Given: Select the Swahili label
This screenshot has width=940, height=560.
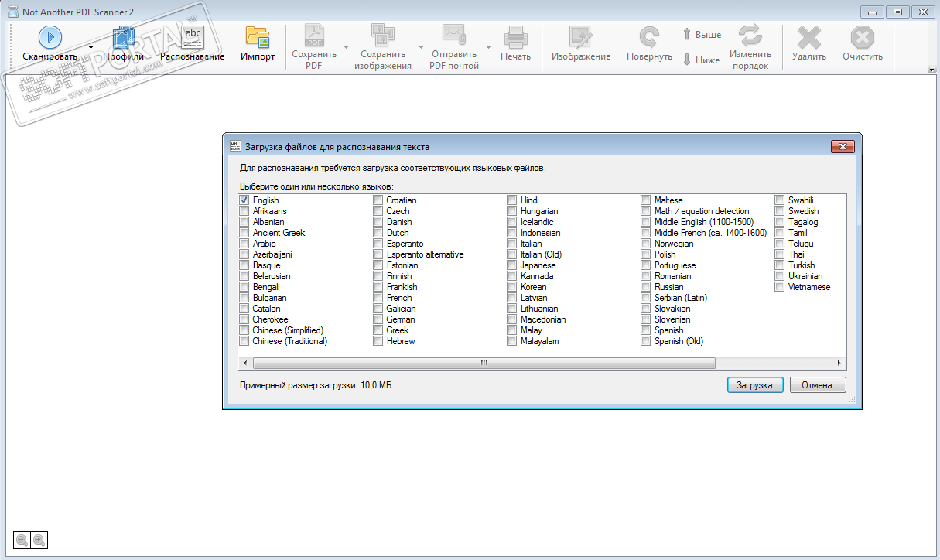Looking at the screenshot, I should tap(801, 200).
